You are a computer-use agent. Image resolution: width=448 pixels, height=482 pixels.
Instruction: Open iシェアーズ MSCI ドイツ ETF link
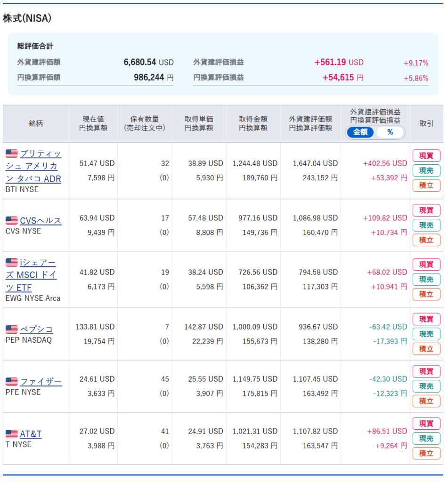[x=31, y=275]
